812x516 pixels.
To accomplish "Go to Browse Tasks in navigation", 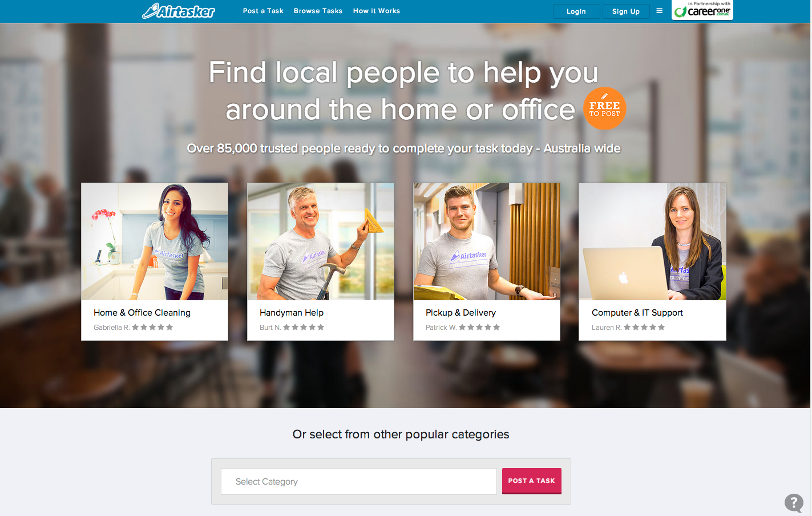I will [318, 11].
